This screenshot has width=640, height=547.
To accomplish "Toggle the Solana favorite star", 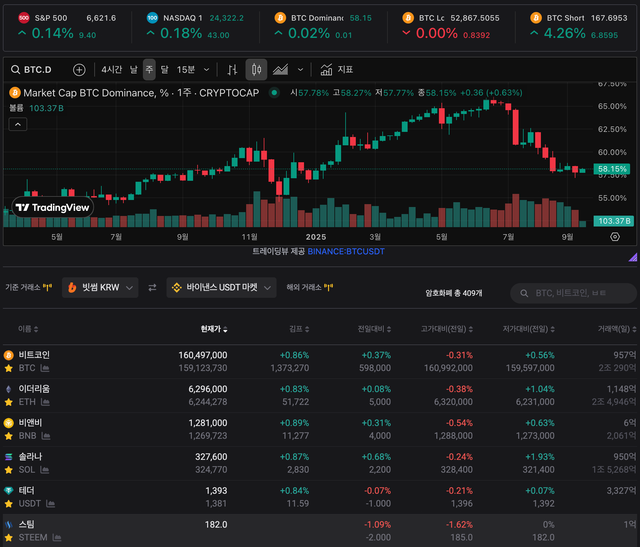I will click(x=8, y=470).
